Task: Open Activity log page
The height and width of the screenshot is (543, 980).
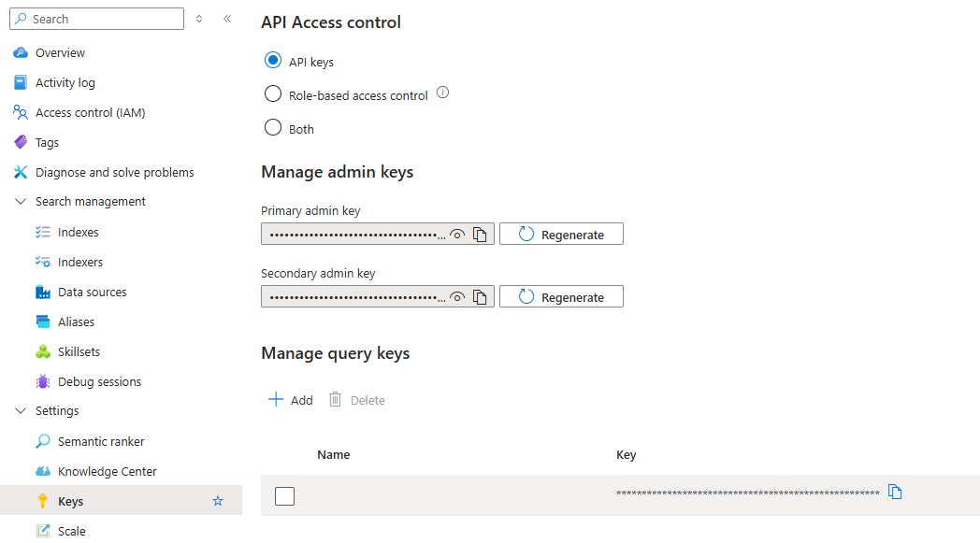Action: (65, 82)
